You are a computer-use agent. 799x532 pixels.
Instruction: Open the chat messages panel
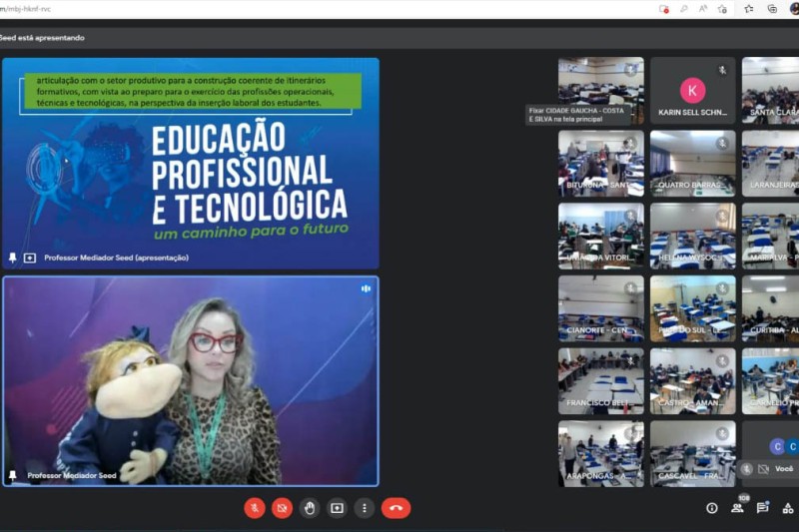pyautogui.click(x=763, y=508)
